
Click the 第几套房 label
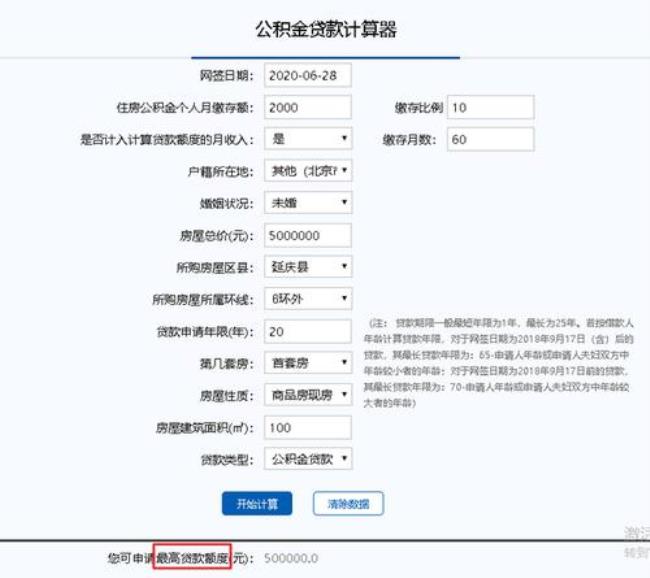point(226,364)
